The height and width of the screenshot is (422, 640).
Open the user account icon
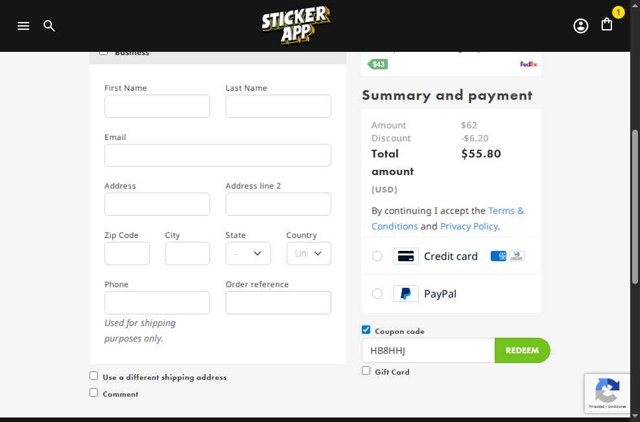(x=581, y=26)
